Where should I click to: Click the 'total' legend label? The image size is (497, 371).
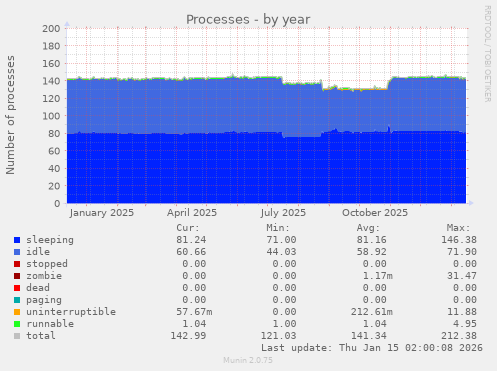click(41, 336)
